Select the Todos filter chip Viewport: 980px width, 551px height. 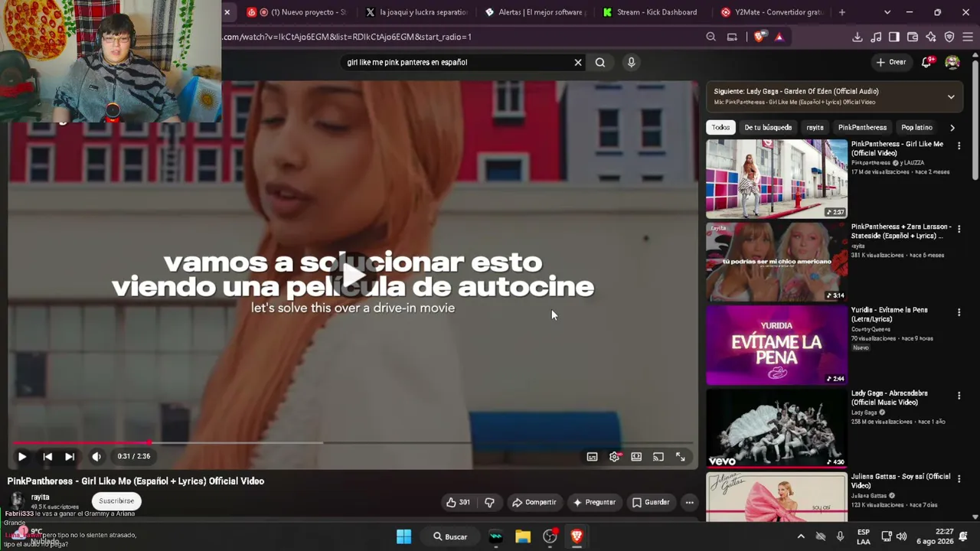(x=720, y=128)
